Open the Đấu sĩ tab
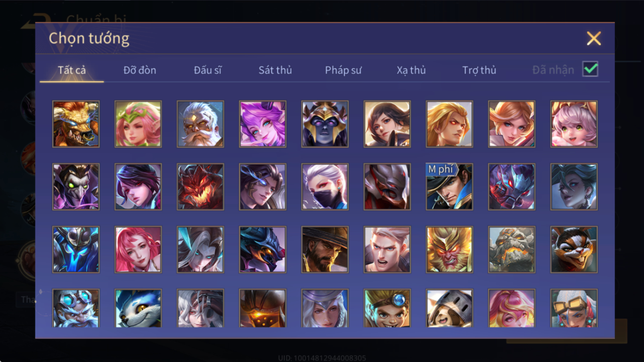 [208, 70]
